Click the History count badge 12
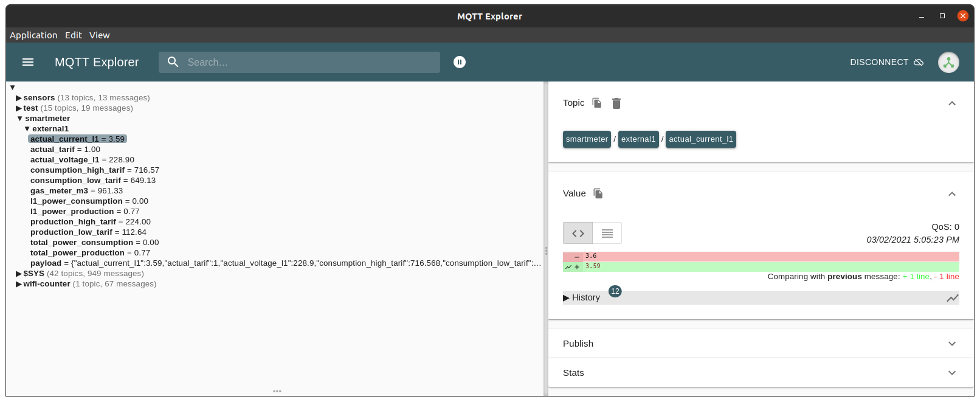Screen dimensions: 980x402 (x=615, y=291)
